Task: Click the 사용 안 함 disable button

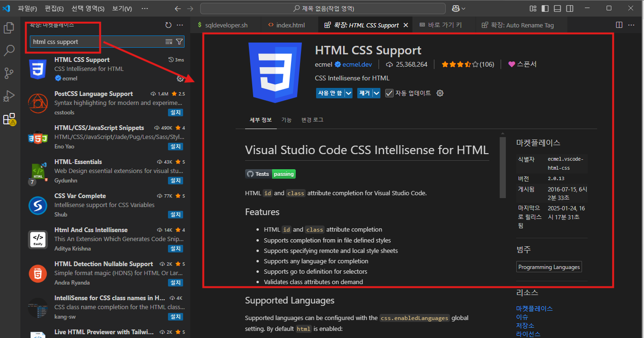Action: pyautogui.click(x=330, y=93)
